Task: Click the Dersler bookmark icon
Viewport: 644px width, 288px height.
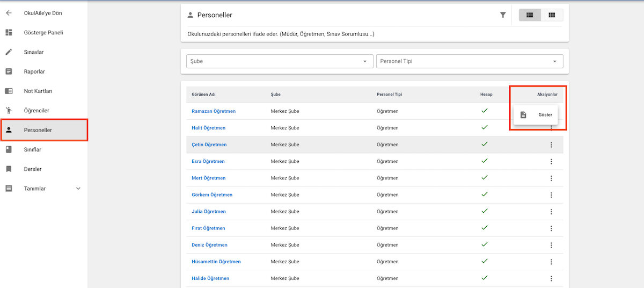Action: pos(9,169)
